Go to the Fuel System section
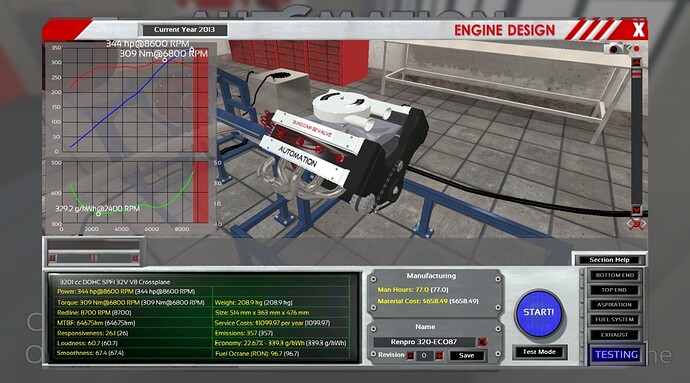690x383 pixels. click(614, 320)
